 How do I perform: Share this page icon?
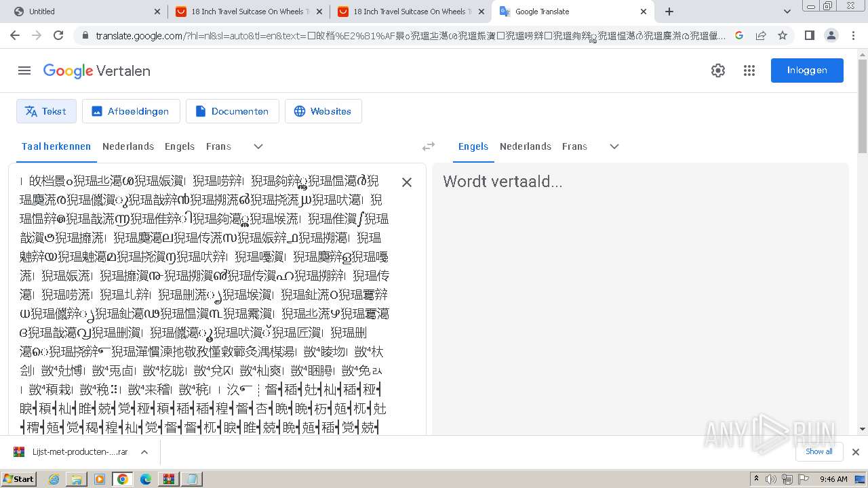[x=761, y=35]
